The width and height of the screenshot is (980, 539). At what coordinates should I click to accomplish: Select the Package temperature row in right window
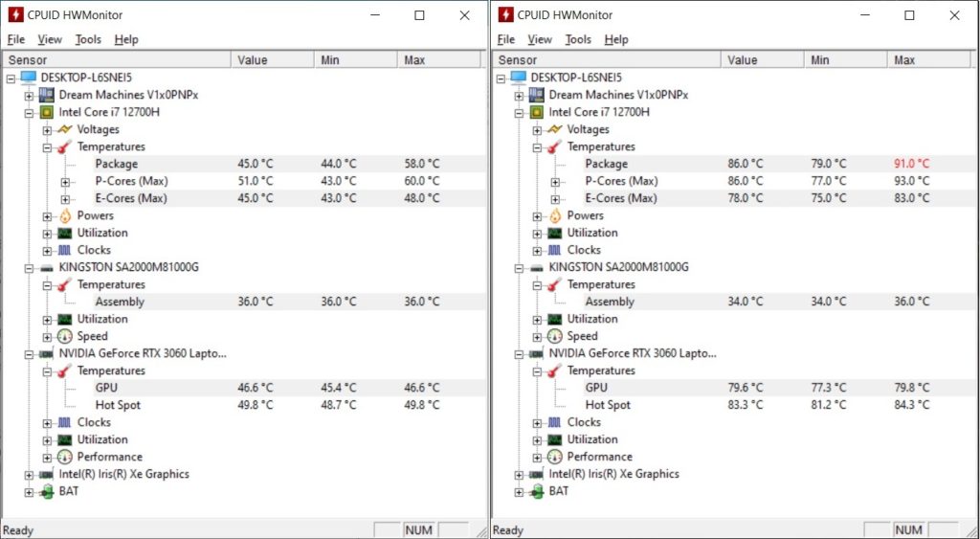[x=607, y=164]
